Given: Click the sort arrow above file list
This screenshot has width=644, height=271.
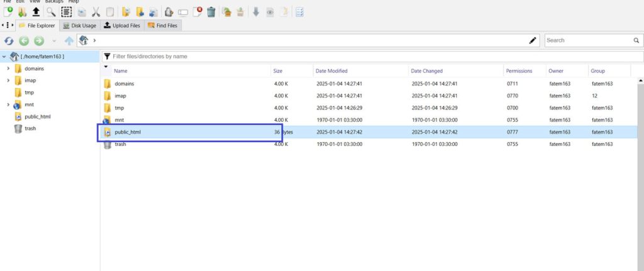Looking at the screenshot, I should point(106,67).
